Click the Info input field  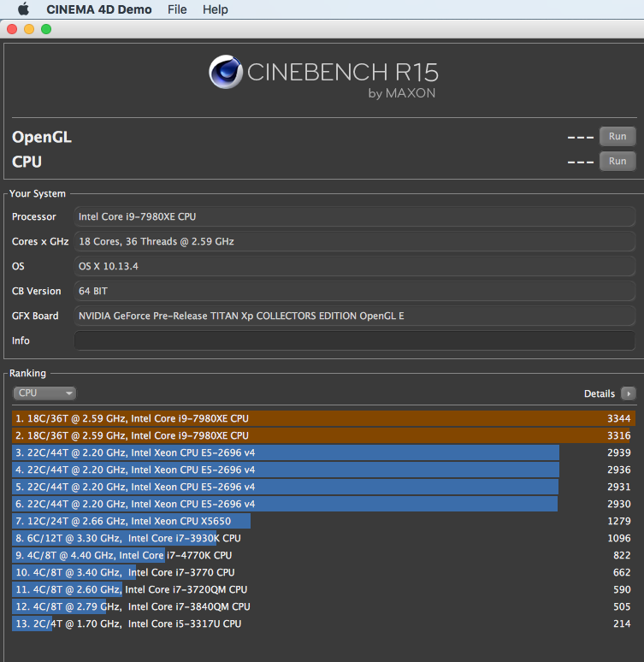click(x=355, y=340)
